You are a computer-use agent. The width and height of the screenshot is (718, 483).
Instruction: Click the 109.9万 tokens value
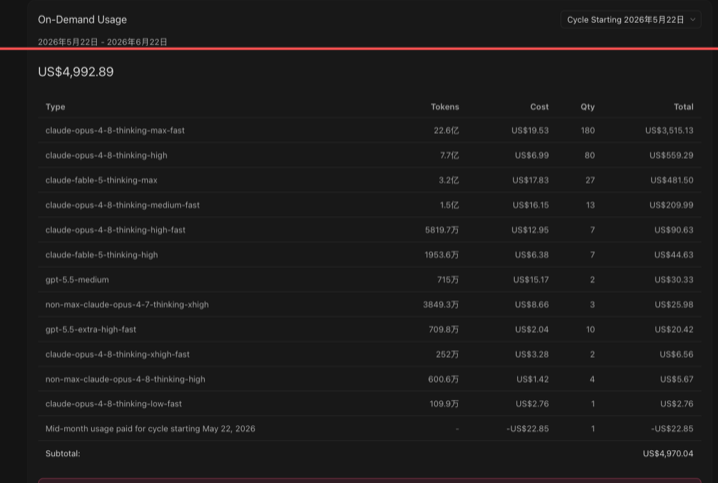(x=444, y=404)
